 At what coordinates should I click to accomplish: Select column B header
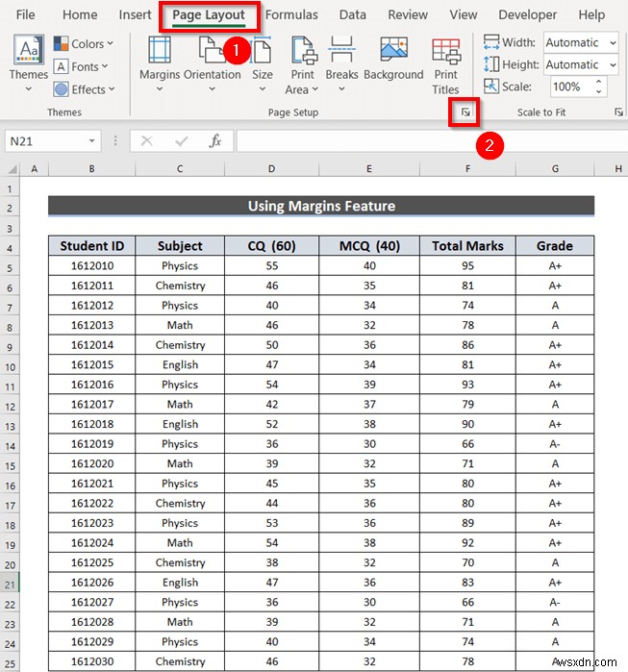91,169
